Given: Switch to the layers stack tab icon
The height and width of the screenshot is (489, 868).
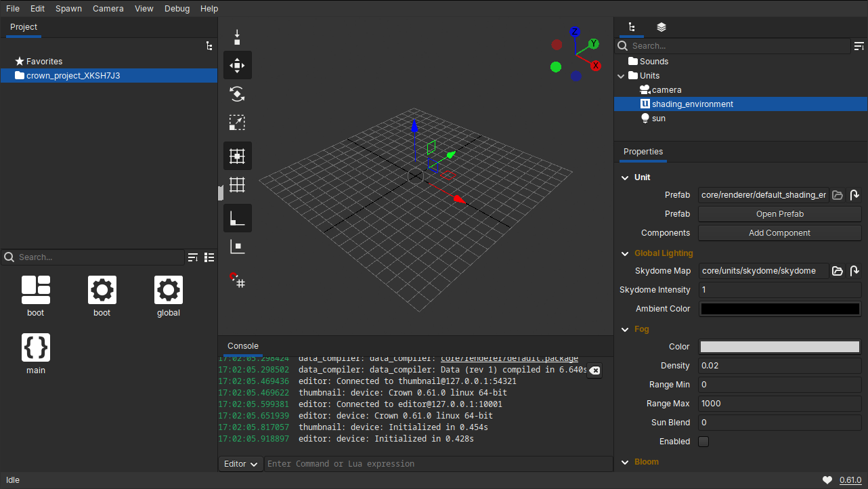Looking at the screenshot, I should pos(661,27).
